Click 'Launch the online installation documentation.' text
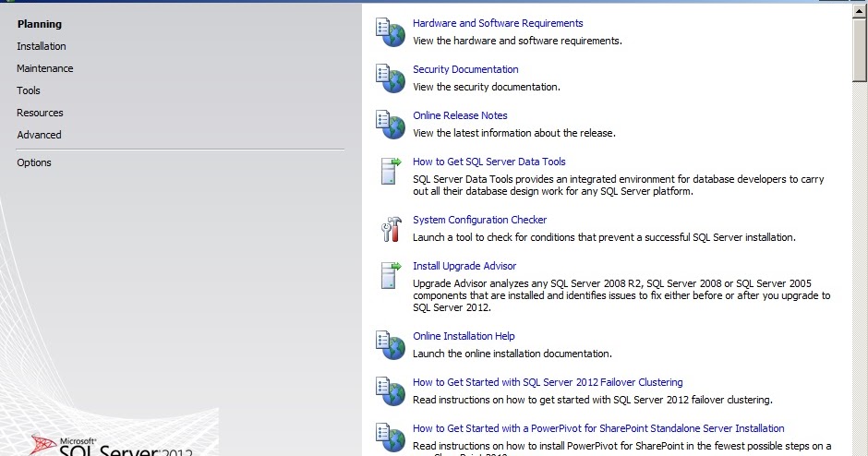868x456 pixels. click(x=512, y=354)
